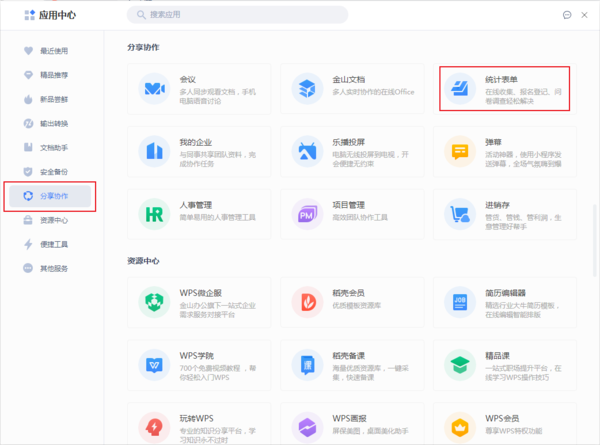600x445 pixels.
Task: Open the 会议 meeting app icon
Action: (x=154, y=89)
